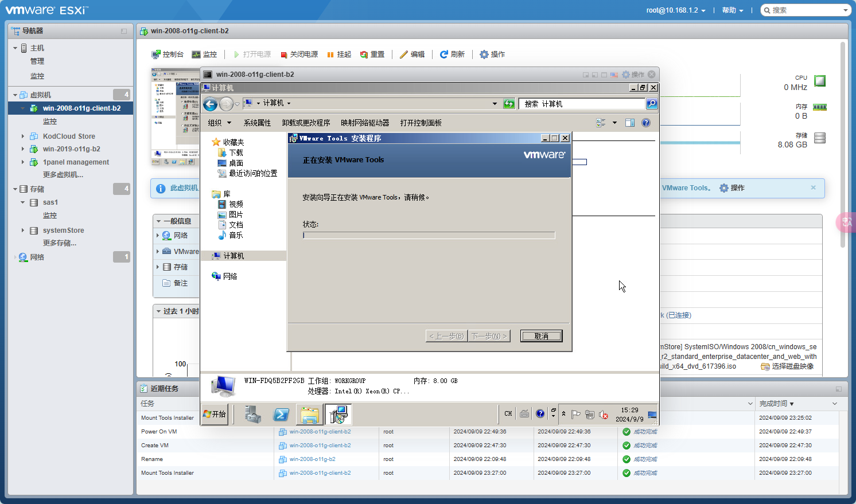856x504 pixels.
Task: Expand the win-2019-o11g-b2 VM node
Action: click(x=23, y=149)
